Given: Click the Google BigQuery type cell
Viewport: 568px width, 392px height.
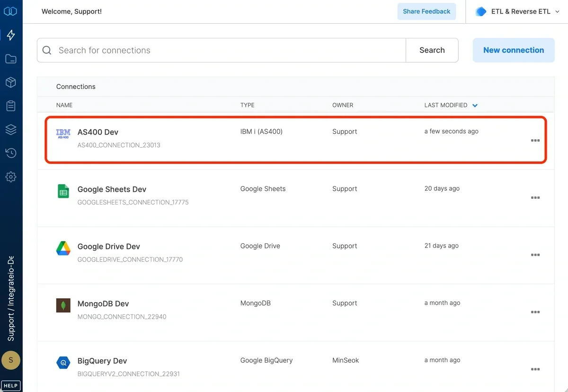Looking at the screenshot, I should tap(266, 360).
